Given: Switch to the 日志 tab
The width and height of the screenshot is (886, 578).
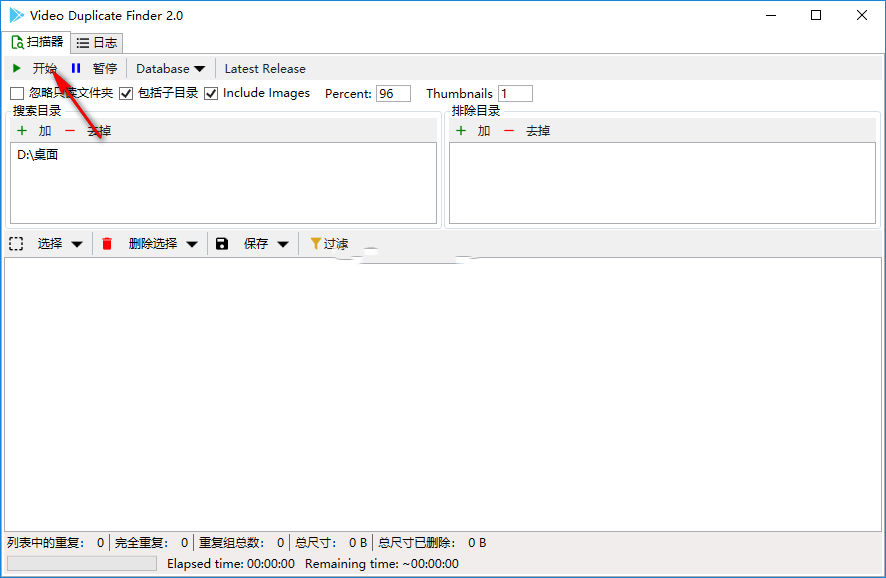Looking at the screenshot, I should [x=97, y=43].
